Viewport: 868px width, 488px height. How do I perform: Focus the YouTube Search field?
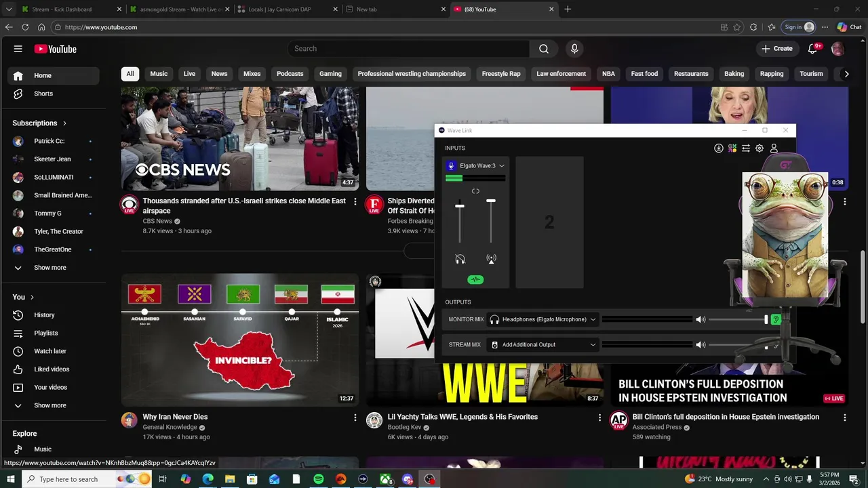point(409,49)
